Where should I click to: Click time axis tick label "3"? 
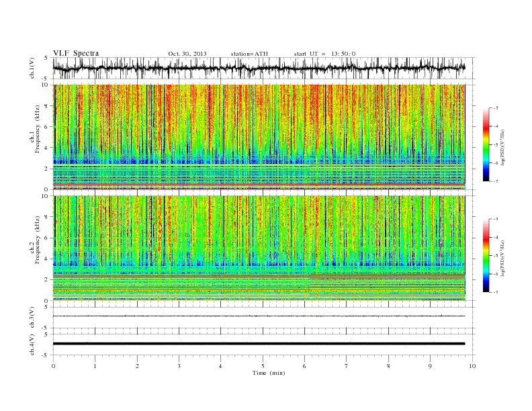[179, 366]
